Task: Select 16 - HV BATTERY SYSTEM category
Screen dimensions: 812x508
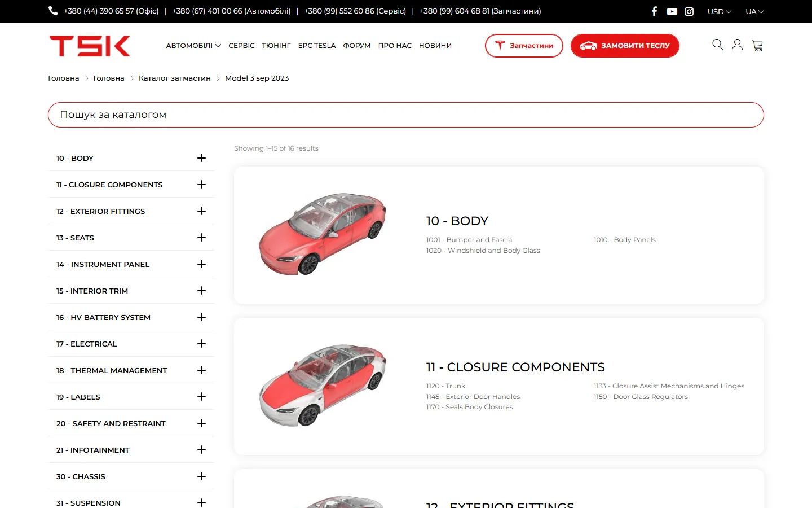Action: (103, 318)
